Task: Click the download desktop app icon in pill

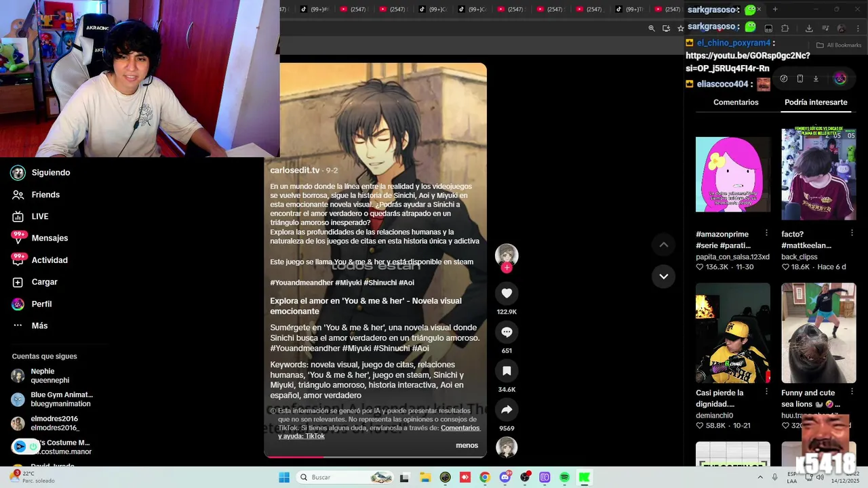Action: pos(816,79)
